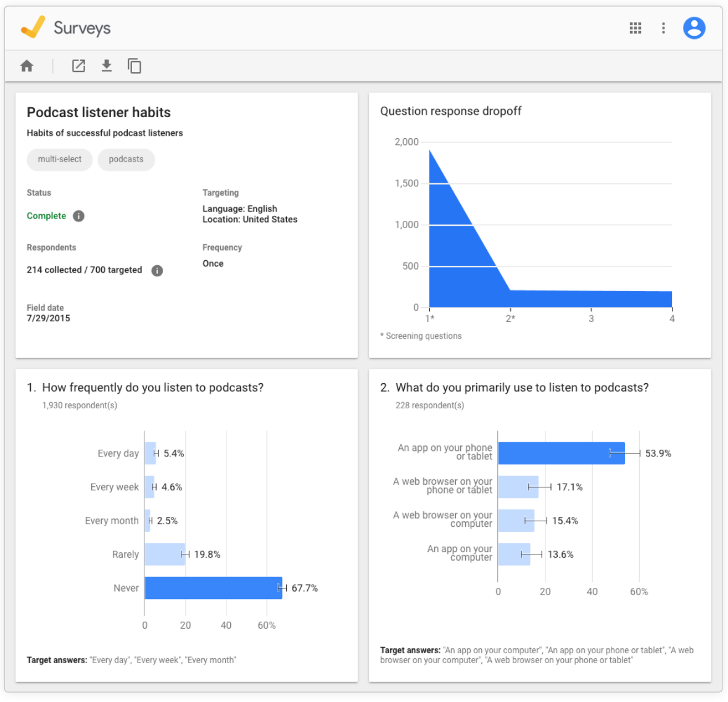Select the Podcast listener habits title
Image resolution: width=728 pixels, height=702 pixels.
(99, 112)
